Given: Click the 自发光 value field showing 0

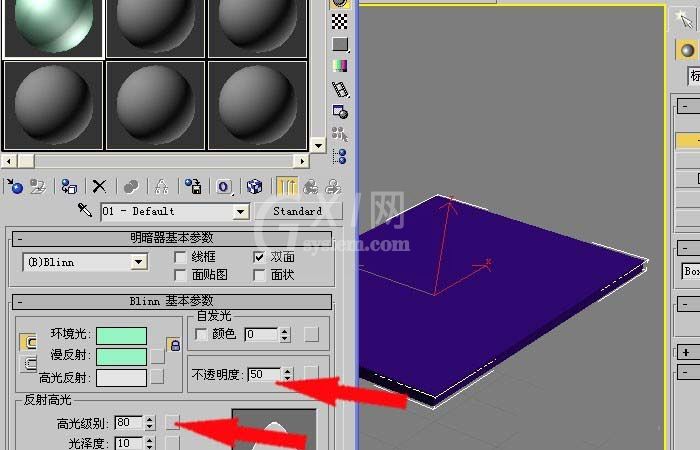Looking at the screenshot, I should [x=262, y=334].
